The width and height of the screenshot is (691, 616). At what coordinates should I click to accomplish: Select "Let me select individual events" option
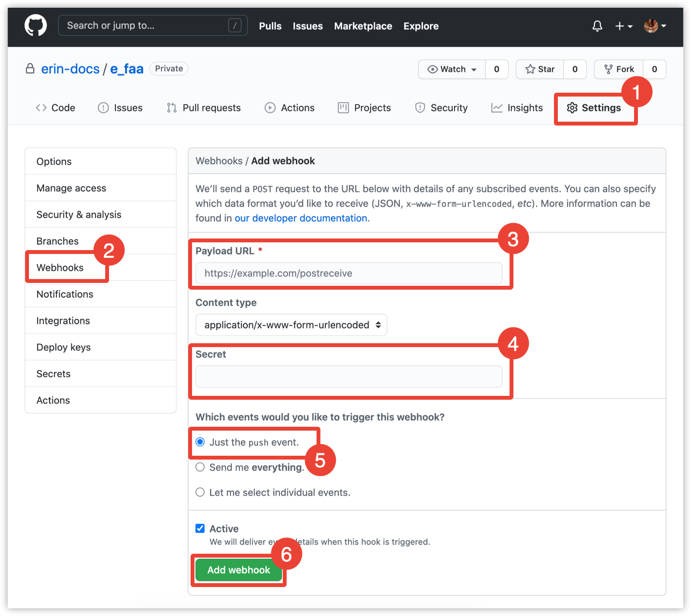(200, 492)
